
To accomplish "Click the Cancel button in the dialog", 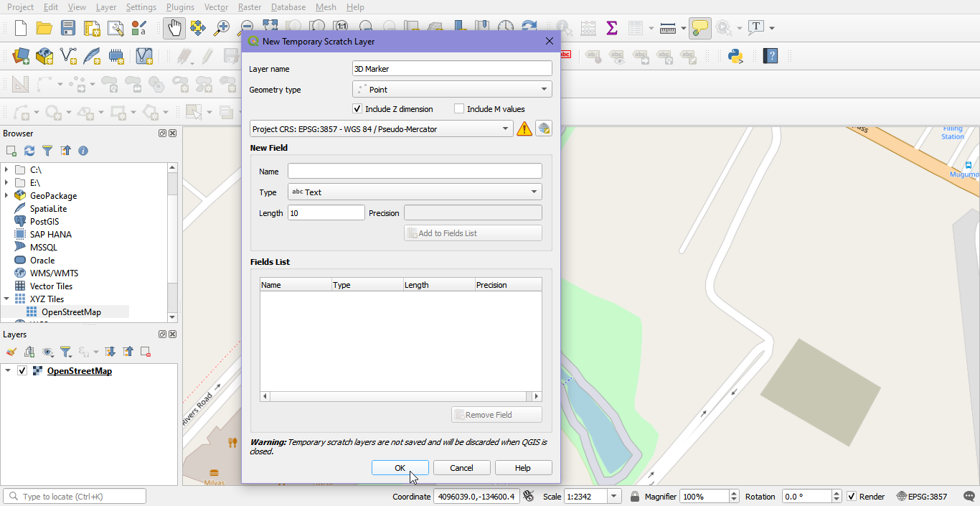I will click(461, 468).
